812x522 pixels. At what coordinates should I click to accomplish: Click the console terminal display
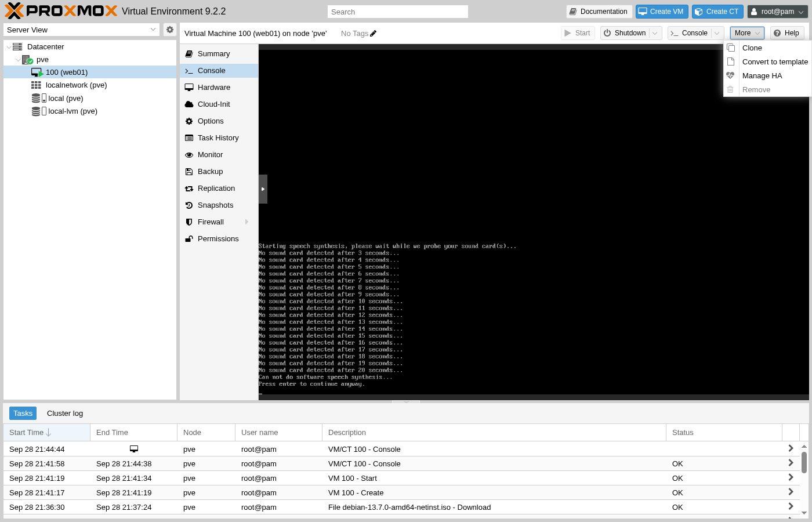coord(534,222)
